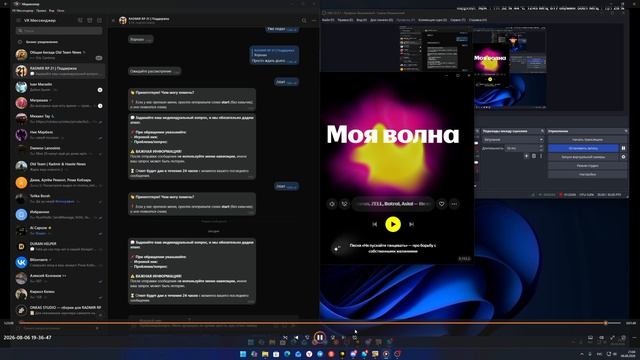The image size is (640, 360).
Task: Open VK Мессенджер menu in menu bar
Action: pos(23,11)
